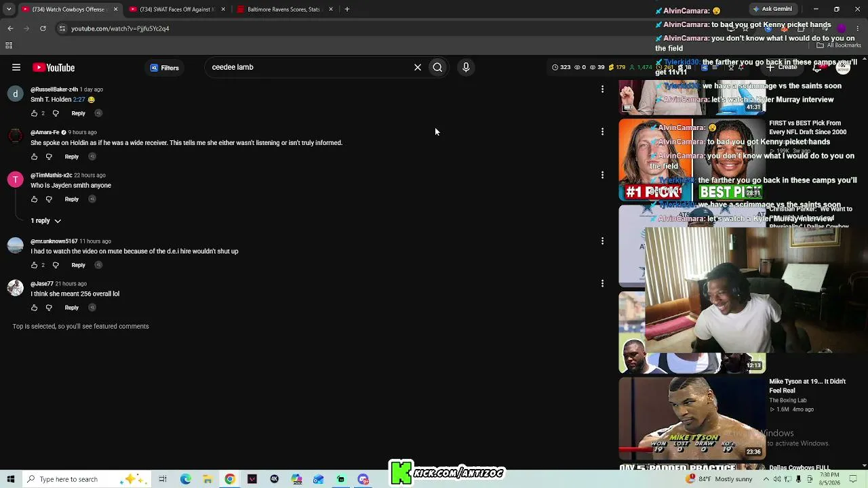Switch to Google Chrome on the taskbar

230,479
